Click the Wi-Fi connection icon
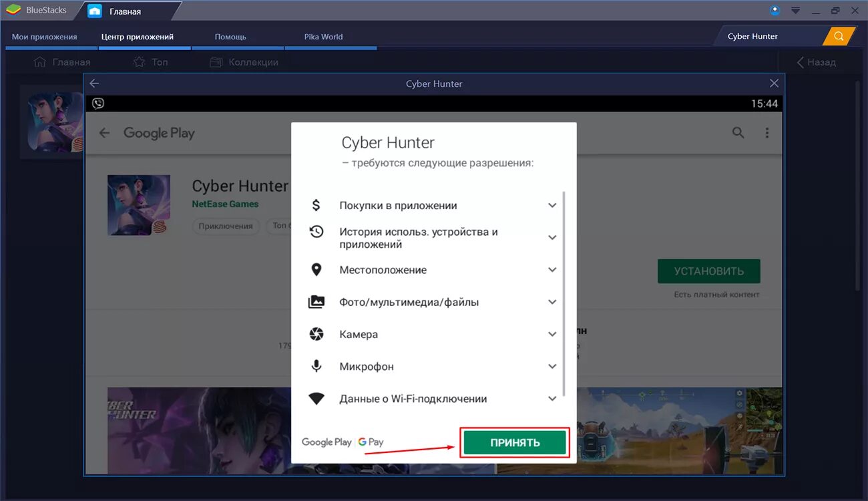 point(316,399)
